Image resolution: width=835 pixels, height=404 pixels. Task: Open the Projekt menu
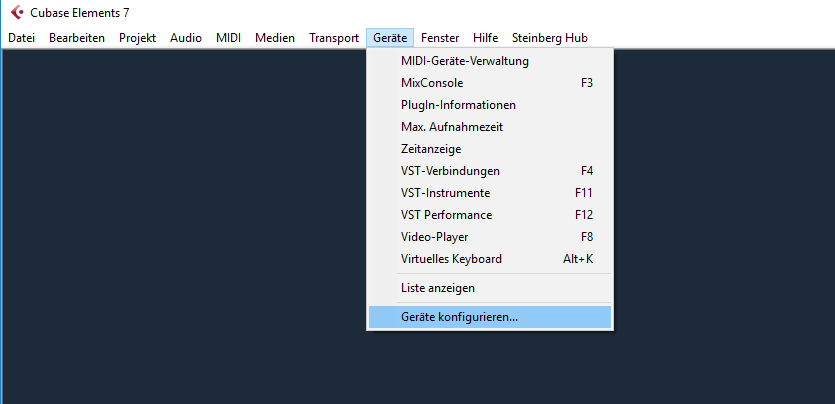point(137,38)
